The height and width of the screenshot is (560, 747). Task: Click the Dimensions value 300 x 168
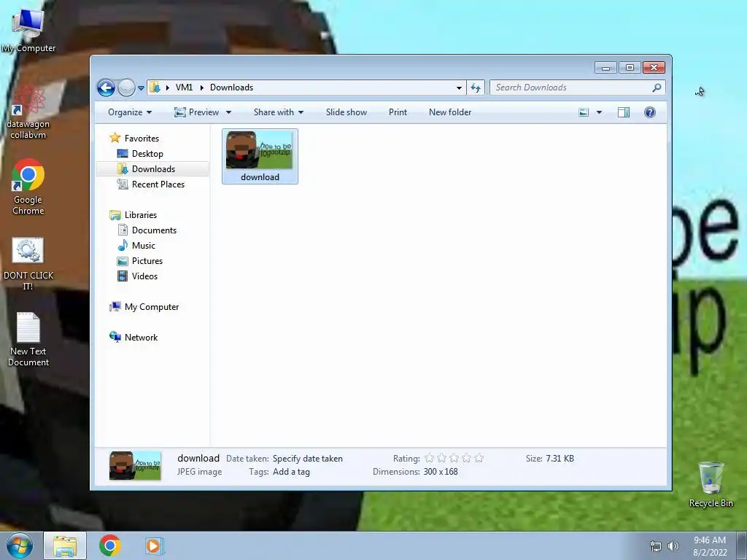(x=441, y=472)
